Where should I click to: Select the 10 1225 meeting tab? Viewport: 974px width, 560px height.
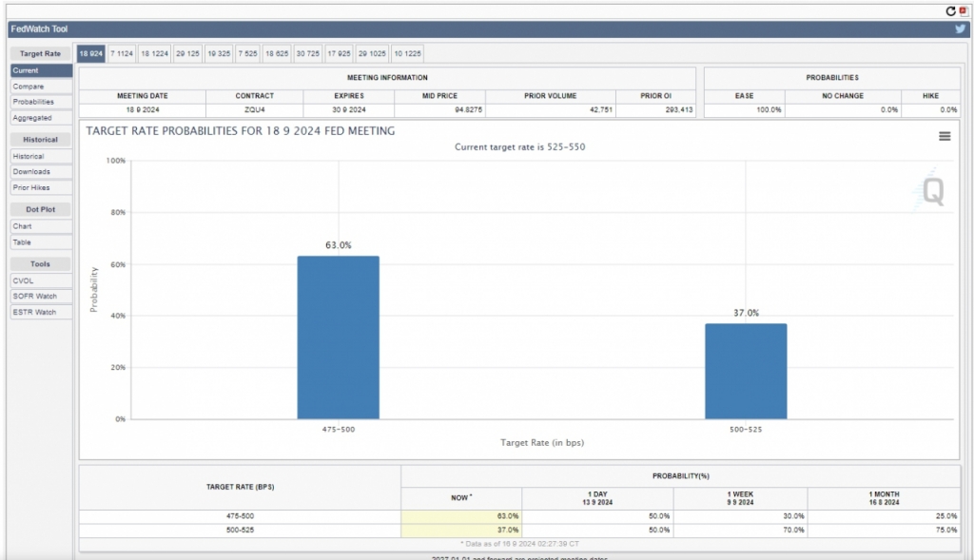(407, 54)
